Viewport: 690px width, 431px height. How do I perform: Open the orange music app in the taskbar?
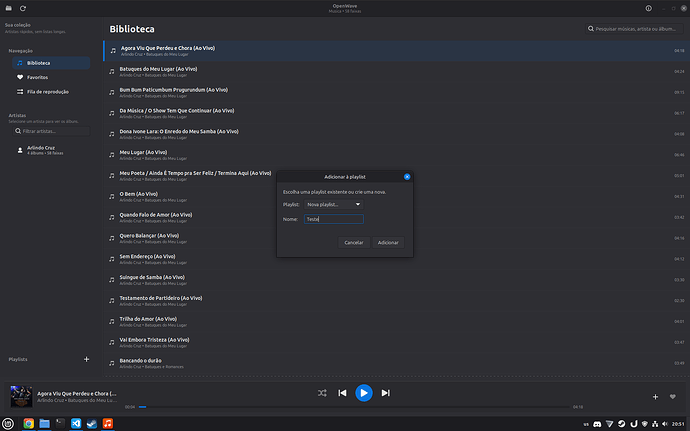[108, 424]
